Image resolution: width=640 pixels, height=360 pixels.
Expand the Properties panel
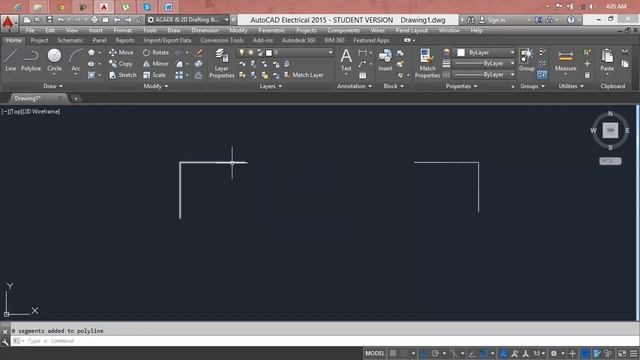(461, 86)
